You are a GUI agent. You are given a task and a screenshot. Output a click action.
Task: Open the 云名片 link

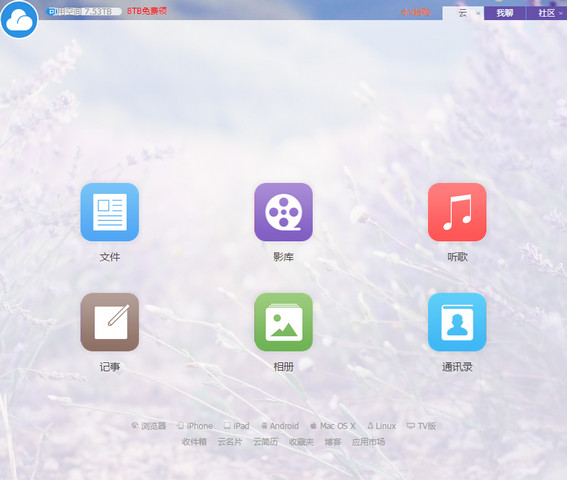(x=230, y=442)
